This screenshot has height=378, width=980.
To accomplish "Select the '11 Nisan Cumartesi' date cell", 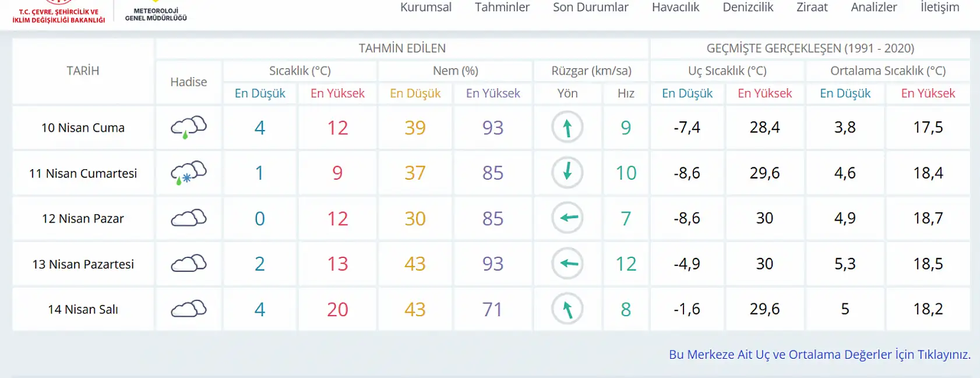I will pos(83,173).
